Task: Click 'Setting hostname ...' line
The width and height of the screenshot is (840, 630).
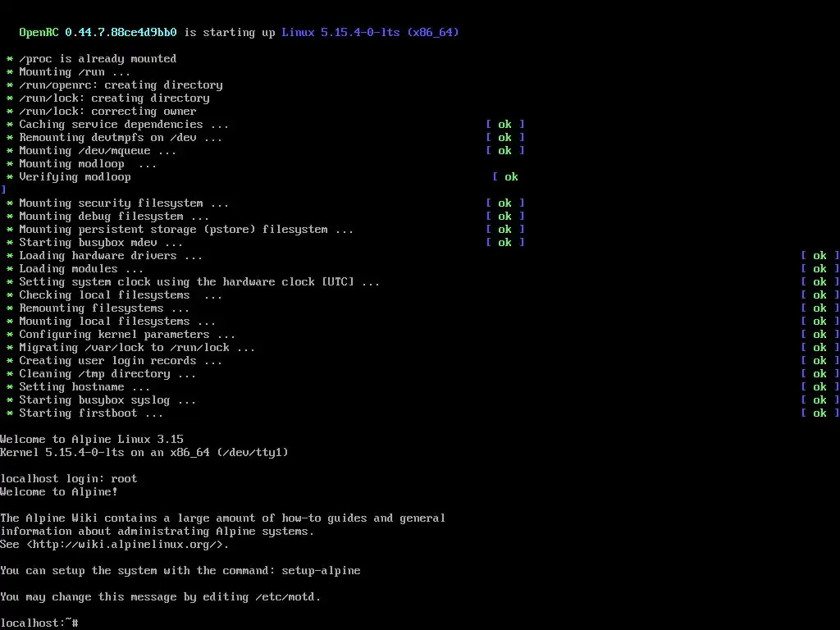Action: coord(84,387)
